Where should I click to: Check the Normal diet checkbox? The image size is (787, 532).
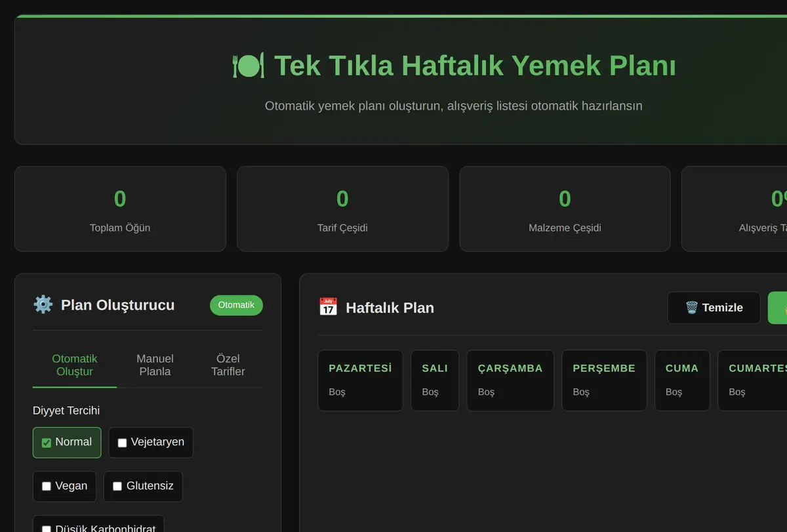[47, 443]
